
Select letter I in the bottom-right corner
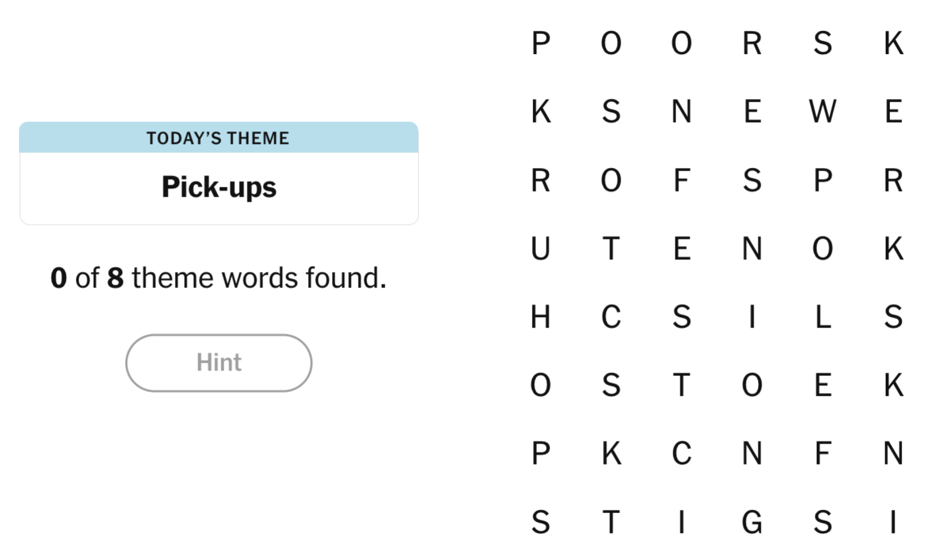(894, 522)
